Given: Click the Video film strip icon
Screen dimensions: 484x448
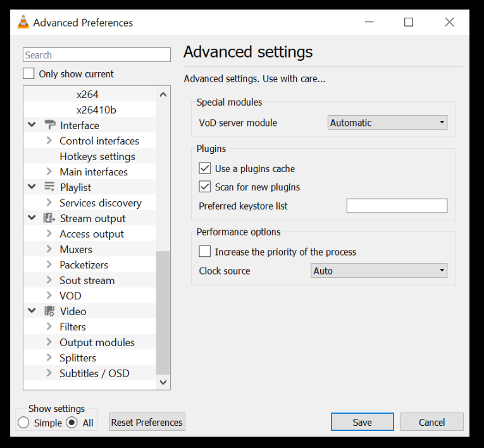Looking at the screenshot, I should (49, 311).
